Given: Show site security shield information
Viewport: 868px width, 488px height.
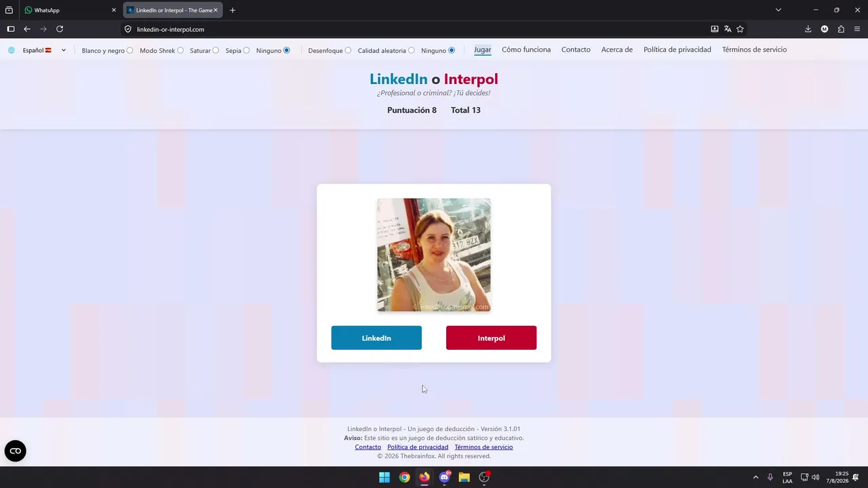Looking at the screenshot, I should tap(127, 29).
